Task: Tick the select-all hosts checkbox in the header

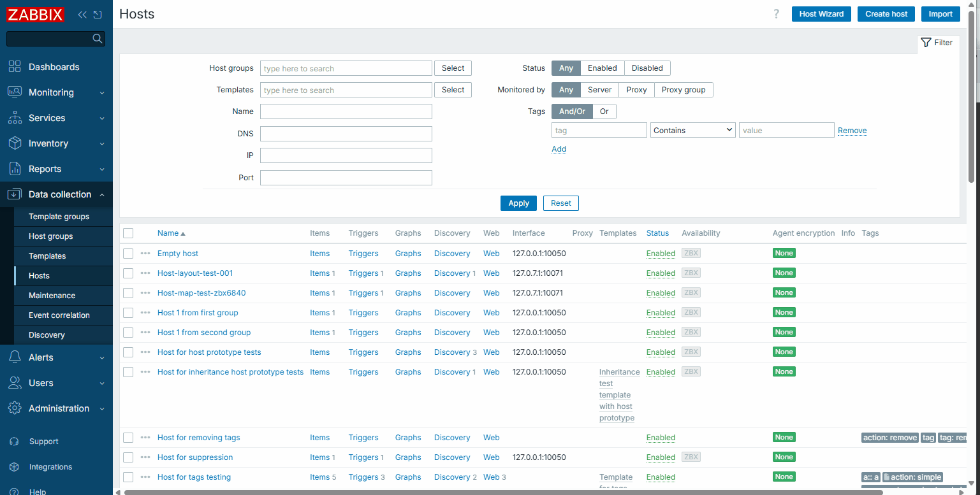Action: [x=128, y=233]
